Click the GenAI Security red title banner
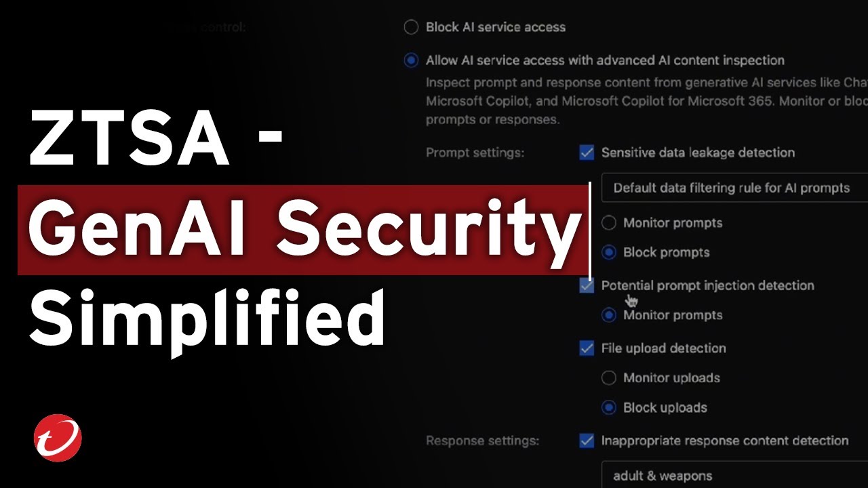 pyautogui.click(x=302, y=230)
